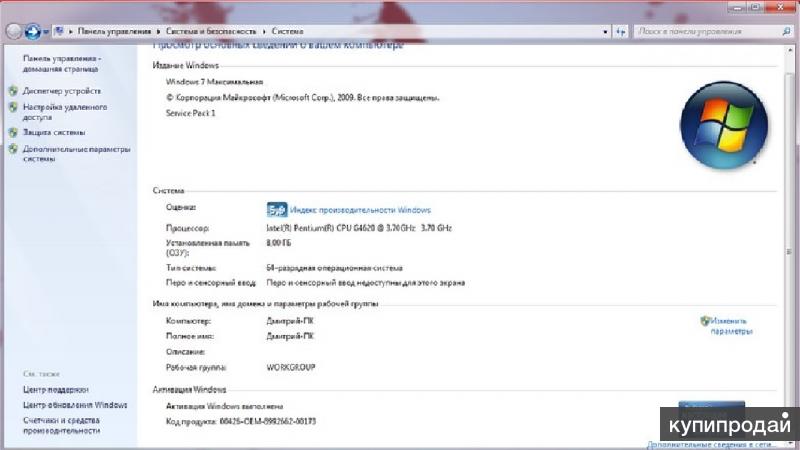This screenshot has width=800, height=450.
Task: Click the scrollbar up arrow
Action: pos(789,51)
